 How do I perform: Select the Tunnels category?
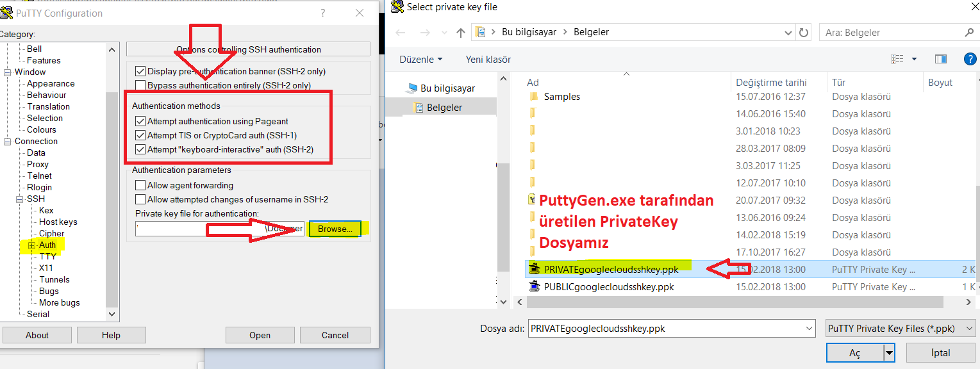(x=54, y=279)
